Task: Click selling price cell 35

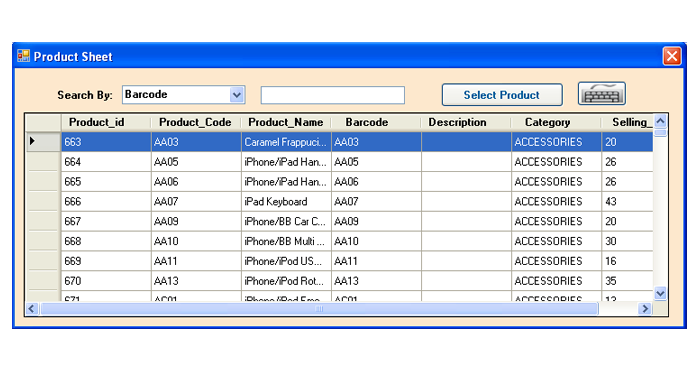Action: point(627,281)
